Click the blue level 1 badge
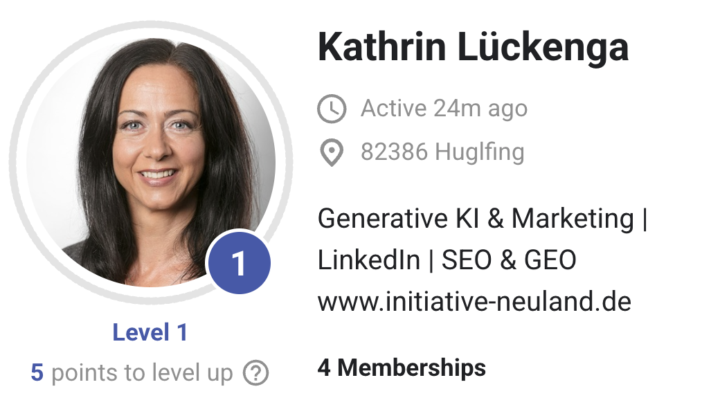Image resolution: width=720 pixels, height=407 pixels. 238,264
